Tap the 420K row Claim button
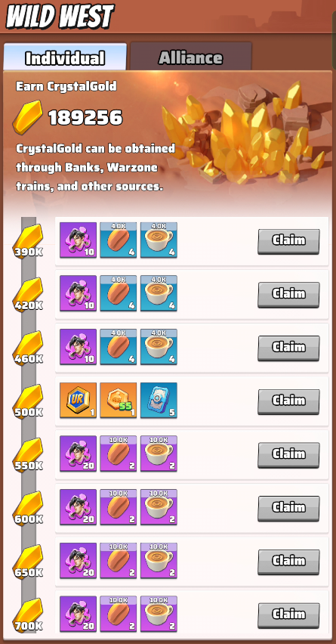Screen dimensions: 336x644 point(288,295)
